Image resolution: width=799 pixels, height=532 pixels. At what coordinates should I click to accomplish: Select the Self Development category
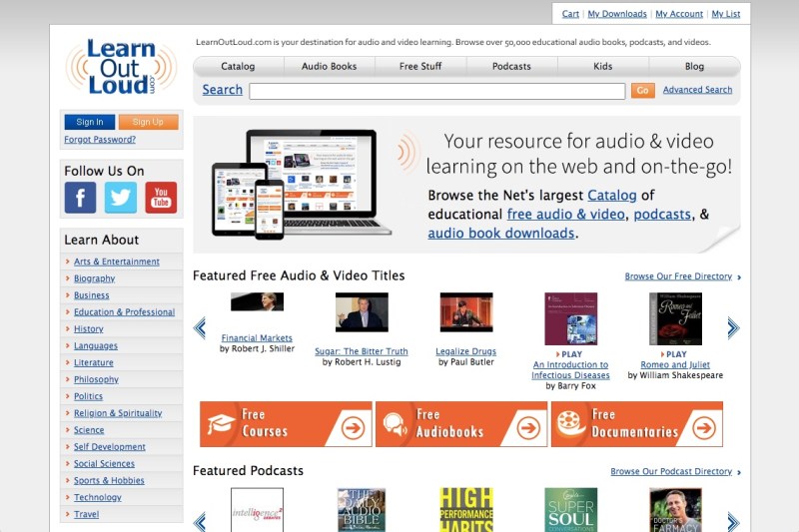(110, 446)
